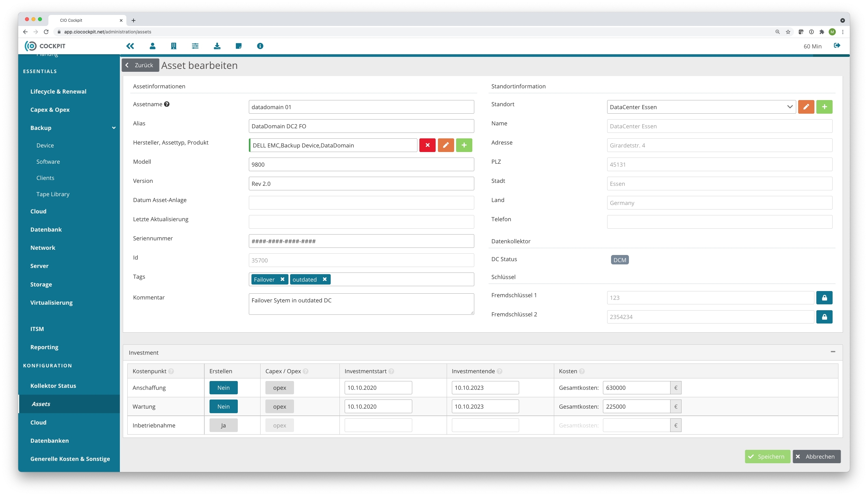This screenshot has height=496, width=868.
Task: Toggle Erstellen Ja for Inbetriebnahme row
Action: [223, 425]
